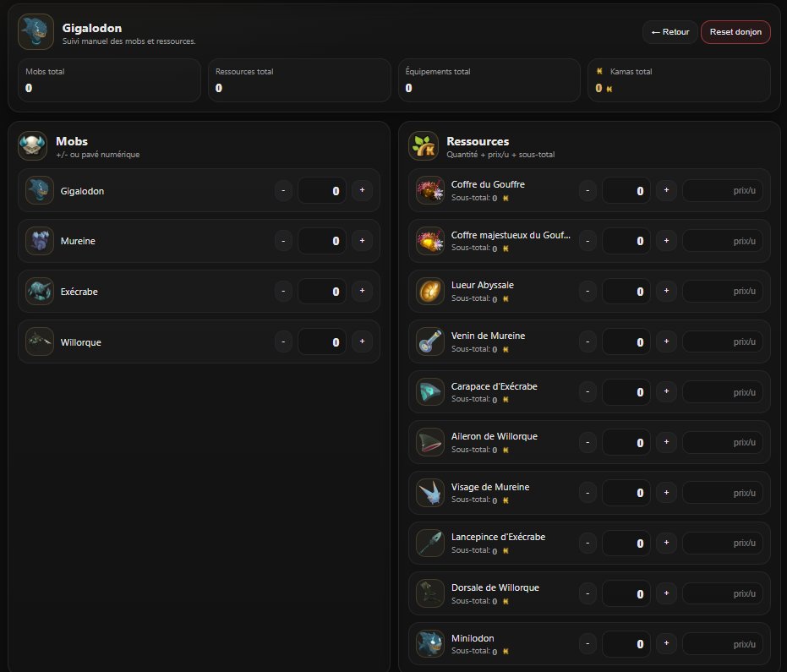Click the Willorque mob icon
Viewport: 787px width, 672px height.
[40, 341]
